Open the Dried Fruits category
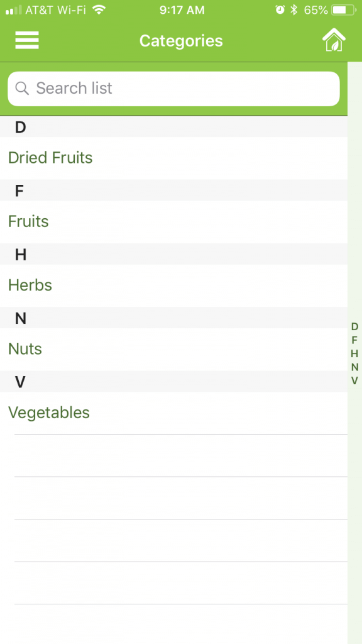The height and width of the screenshot is (644, 362). (173, 158)
